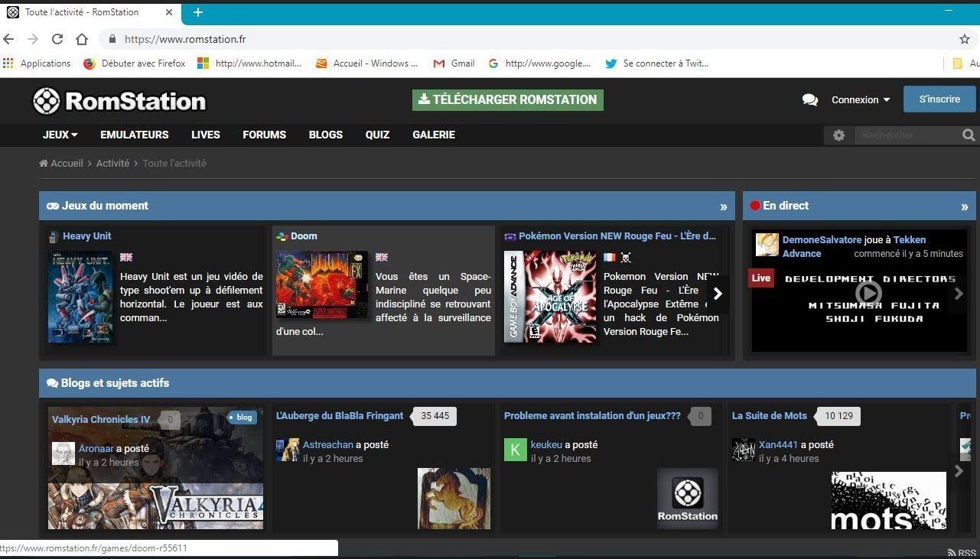Open Probleme avant instalation d'un jeux topic

pyautogui.click(x=592, y=416)
